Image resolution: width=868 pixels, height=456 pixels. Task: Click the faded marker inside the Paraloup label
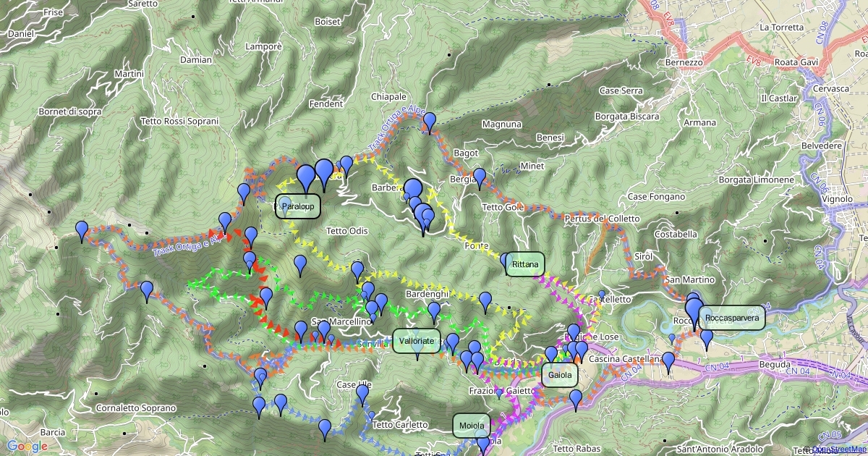click(x=285, y=206)
